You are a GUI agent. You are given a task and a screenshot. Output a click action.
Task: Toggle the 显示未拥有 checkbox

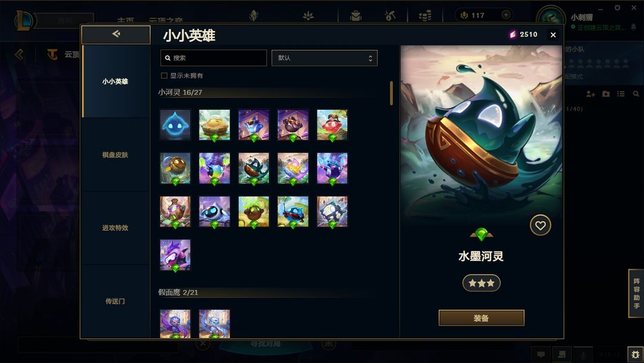click(165, 76)
